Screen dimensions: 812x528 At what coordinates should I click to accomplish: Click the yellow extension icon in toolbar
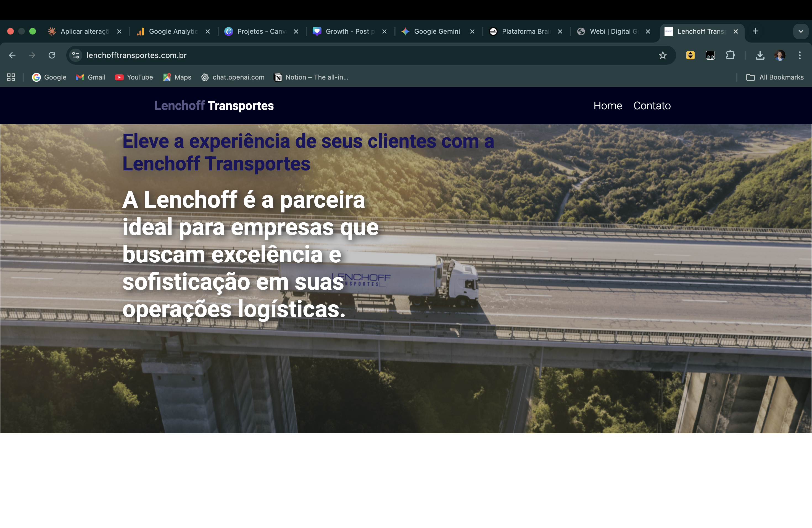click(690, 55)
